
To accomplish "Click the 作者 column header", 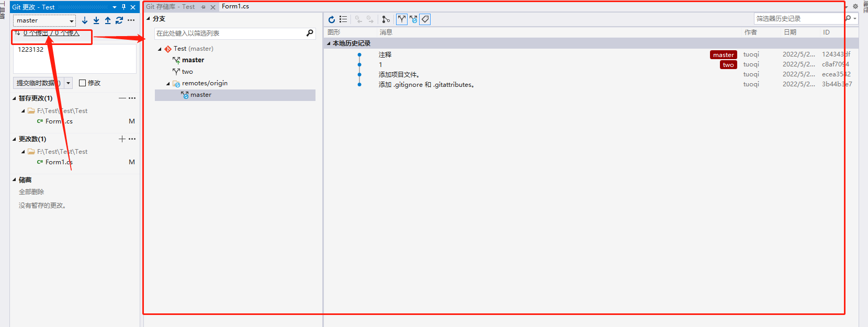I will pos(751,32).
